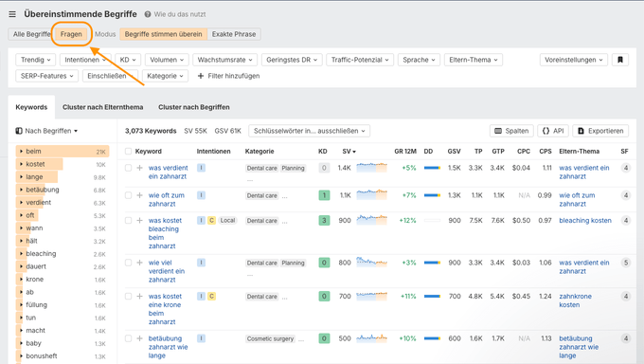Add 'wie viel verdient ein zahnarzt' plus icon
This screenshot has height=364, width=644.
(139, 263)
